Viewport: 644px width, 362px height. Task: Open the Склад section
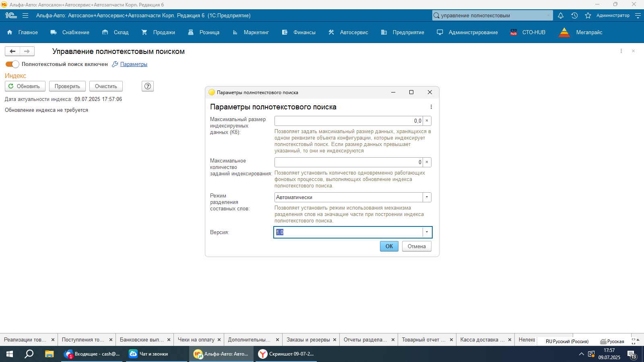(116, 32)
